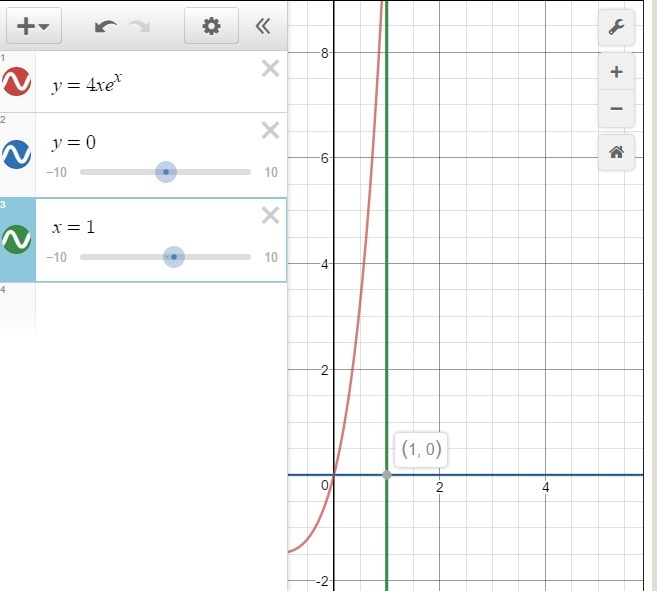
Task: Collapse the expression list with double chevron
Action: [x=263, y=27]
